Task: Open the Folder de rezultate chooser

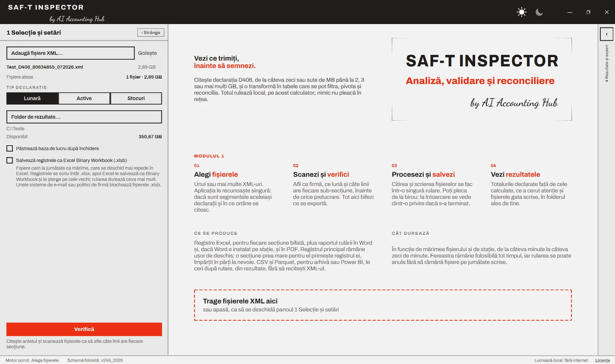Action: (84, 117)
